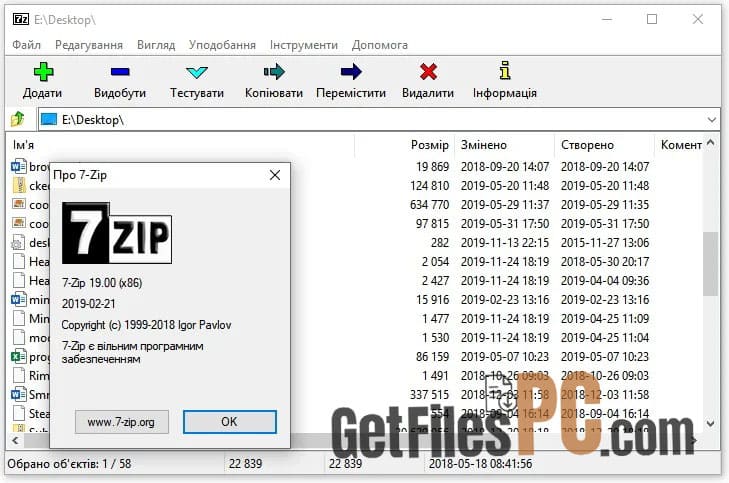Click created date 2018-12-03 11:58
This screenshot has height=483, width=729.
605,395
